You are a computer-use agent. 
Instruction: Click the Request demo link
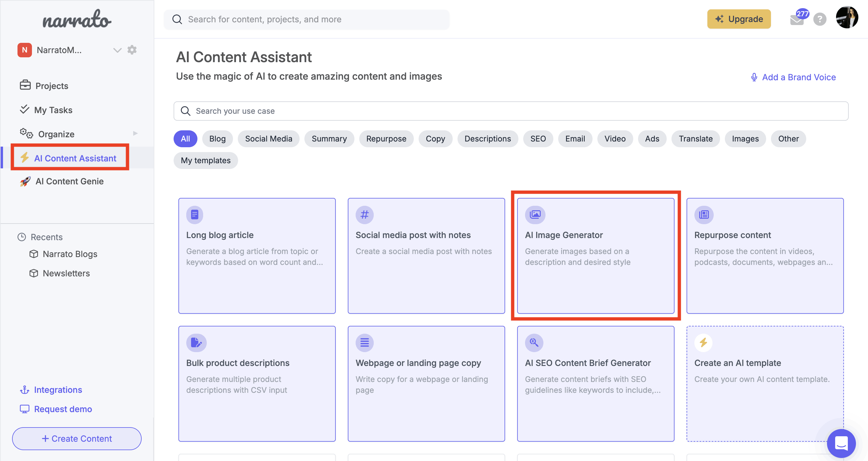pos(63,409)
